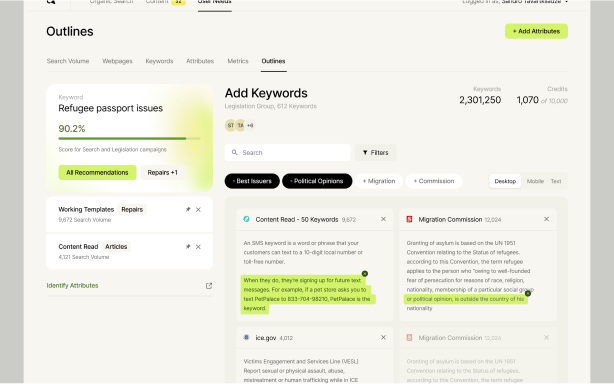
Task: Click the magnifier icon in the Search field
Action: (x=234, y=152)
